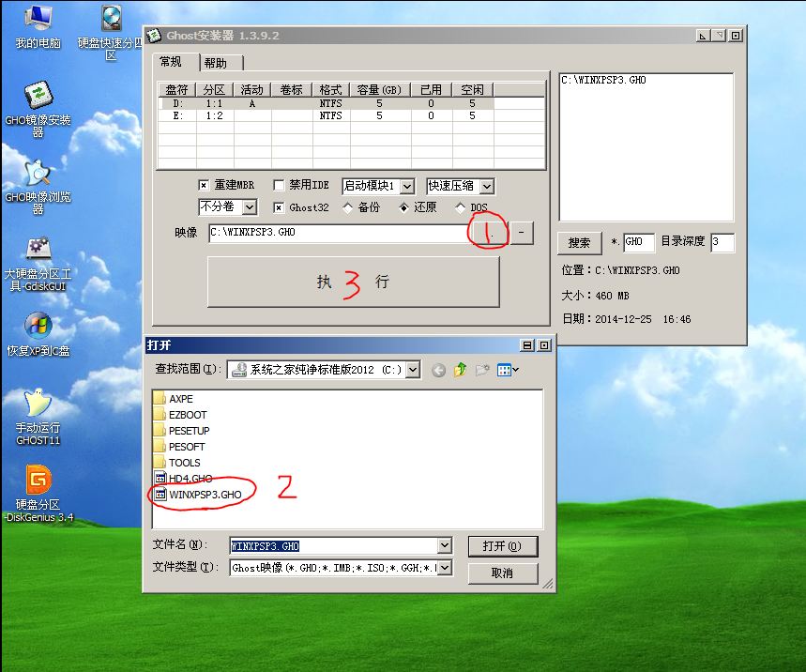The height and width of the screenshot is (672, 806).
Task: Toggle the Ghost32 checkbox
Action: (278, 207)
